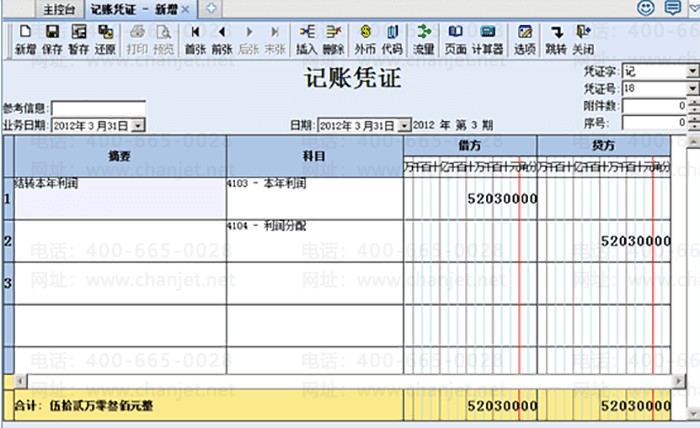Screen dimensions: 700x428
Task: Click right arrow of the horizontal scrollbar
Action: click(x=679, y=381)
